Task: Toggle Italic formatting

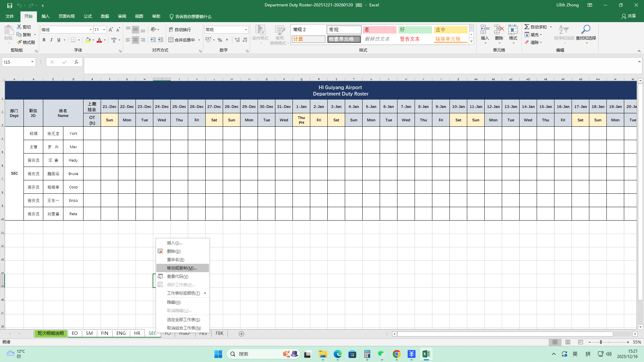Action: click(51, 40)
